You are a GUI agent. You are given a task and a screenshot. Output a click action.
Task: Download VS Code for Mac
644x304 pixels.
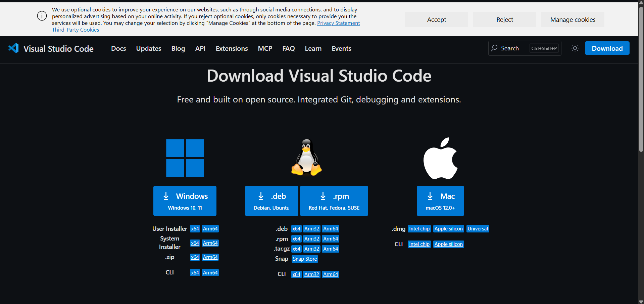click(440, 201)
